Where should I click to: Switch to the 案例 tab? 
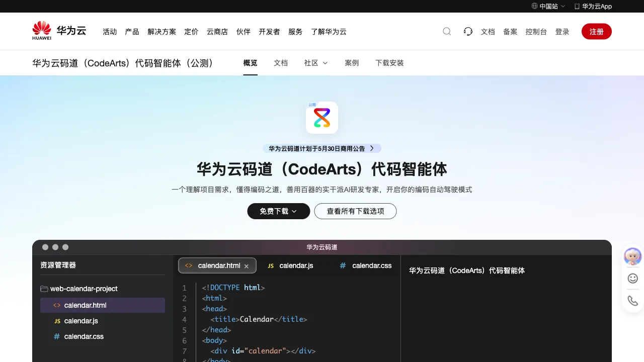[352, 63]
